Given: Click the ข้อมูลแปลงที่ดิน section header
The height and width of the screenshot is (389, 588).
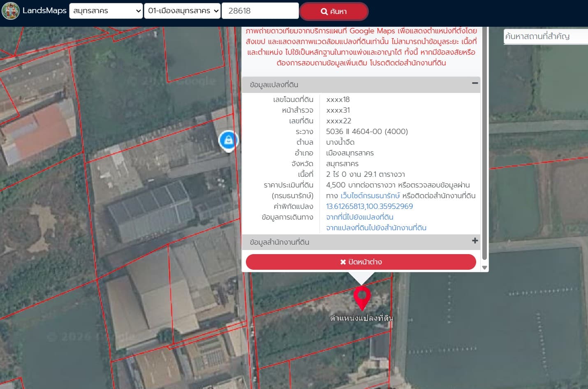Looking at the screenshot, I should [x=361, y=85].
